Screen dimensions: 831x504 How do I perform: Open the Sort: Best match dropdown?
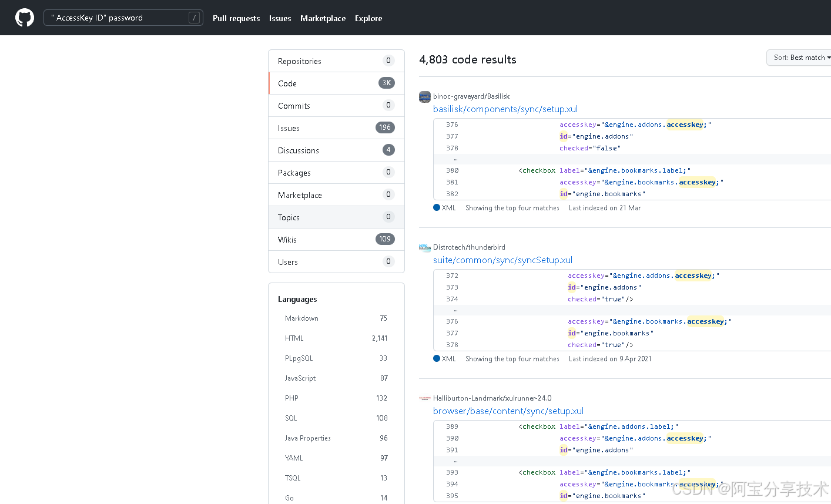click(800, 58)
